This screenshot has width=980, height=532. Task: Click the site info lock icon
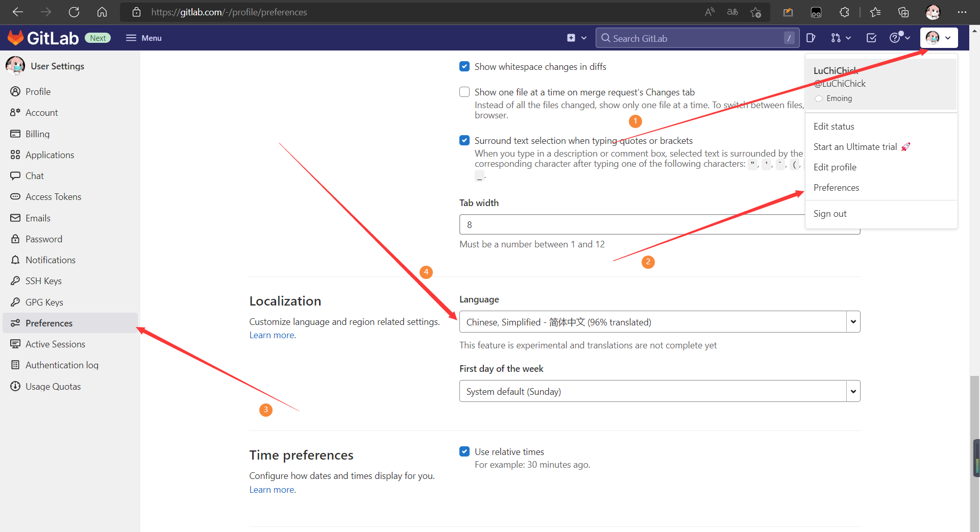(x=136, y=12)
